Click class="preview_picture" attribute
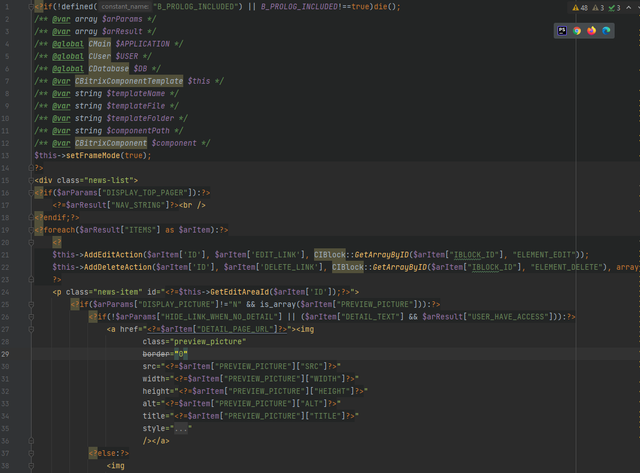 (194, 341)
